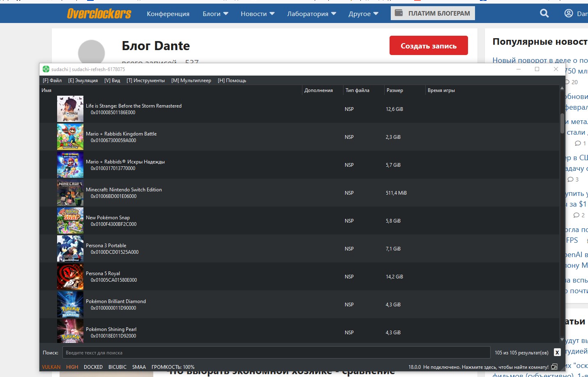Open the Конференция link

168,14
